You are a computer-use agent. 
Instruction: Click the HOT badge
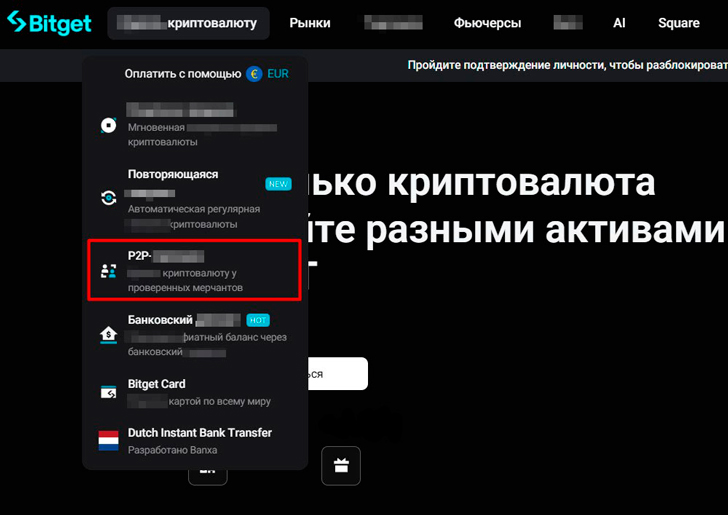[x=258, y=320]
